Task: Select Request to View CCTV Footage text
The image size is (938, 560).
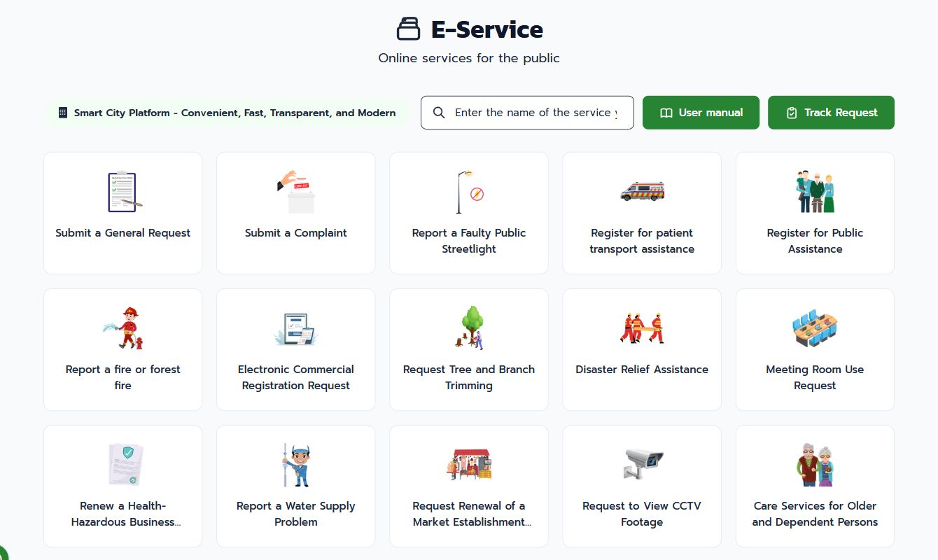Action: coord(642,514)
